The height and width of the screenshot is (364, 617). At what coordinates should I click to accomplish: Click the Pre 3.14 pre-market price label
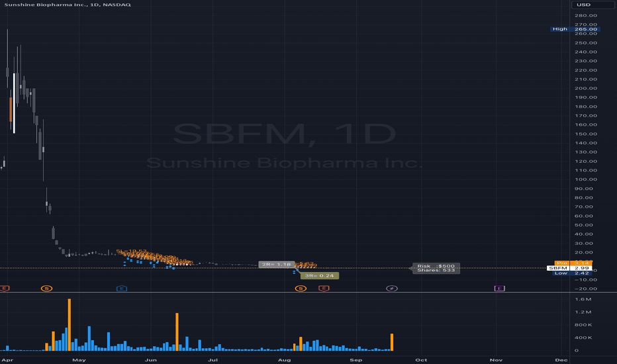coord(573,263)
